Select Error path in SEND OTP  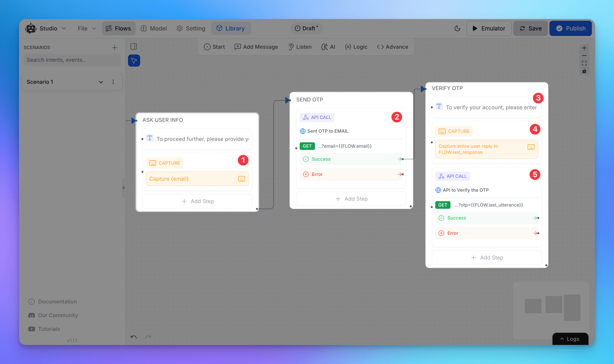point(351,174)
